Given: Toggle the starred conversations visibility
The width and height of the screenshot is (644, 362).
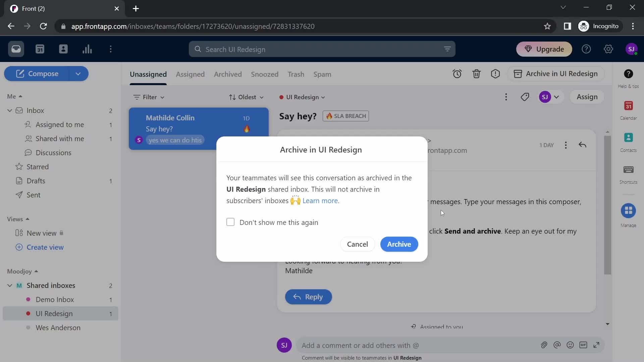Looking at the screenshot, I should (x=38, y=167).
